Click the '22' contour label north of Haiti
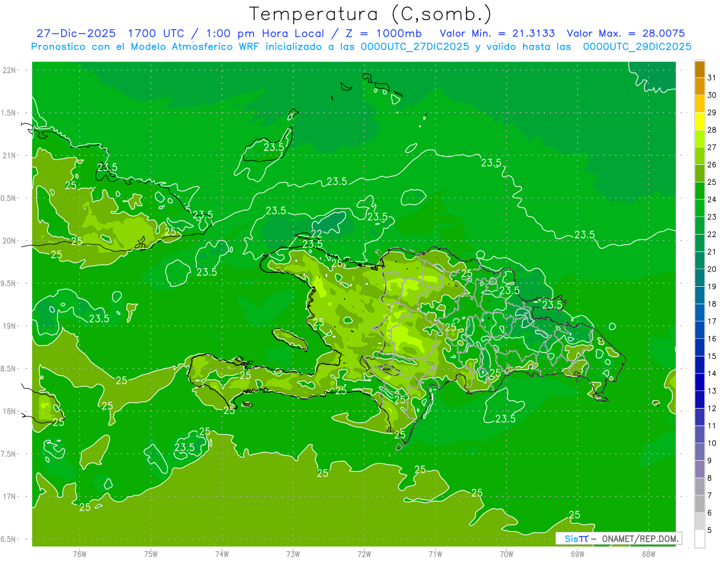 point(317,234)
